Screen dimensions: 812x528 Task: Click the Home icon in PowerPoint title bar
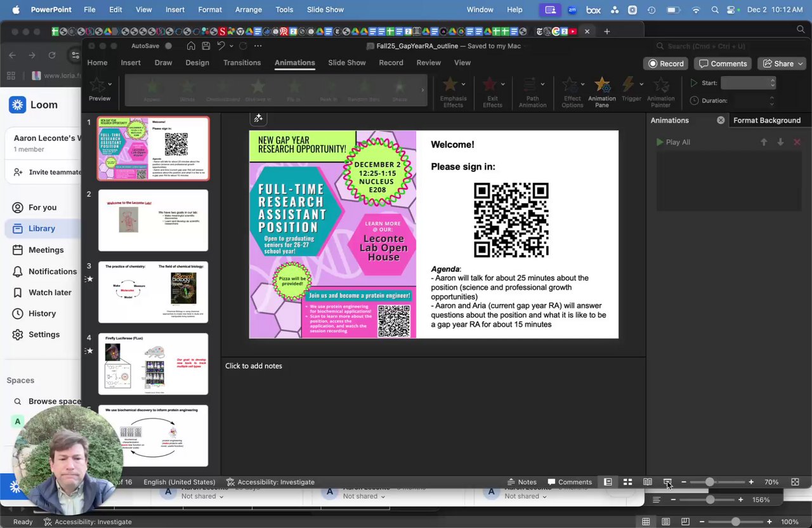[191, 46]
